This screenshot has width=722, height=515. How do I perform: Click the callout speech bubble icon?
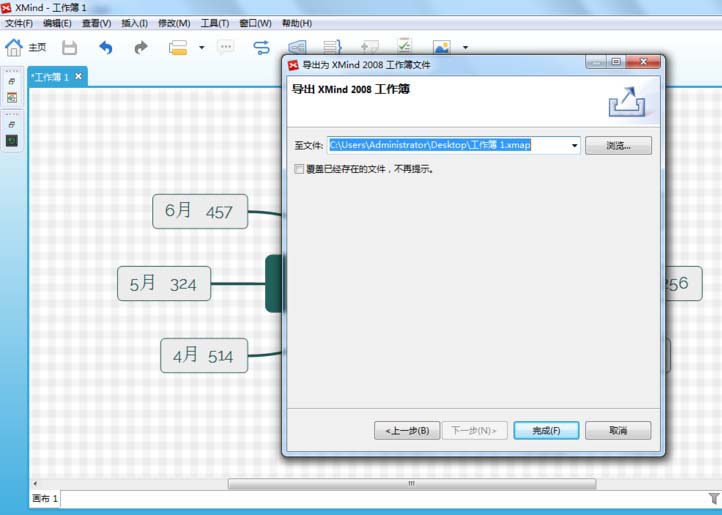[226, 47]
